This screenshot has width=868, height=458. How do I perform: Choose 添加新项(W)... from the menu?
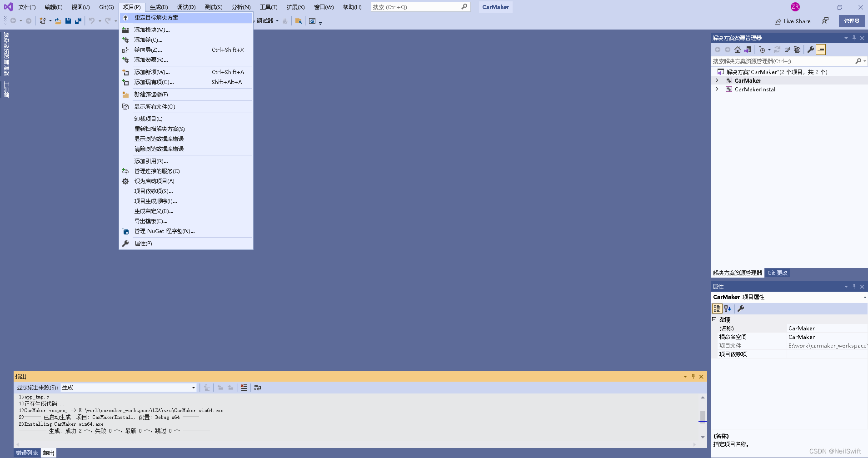click(186, 72)
